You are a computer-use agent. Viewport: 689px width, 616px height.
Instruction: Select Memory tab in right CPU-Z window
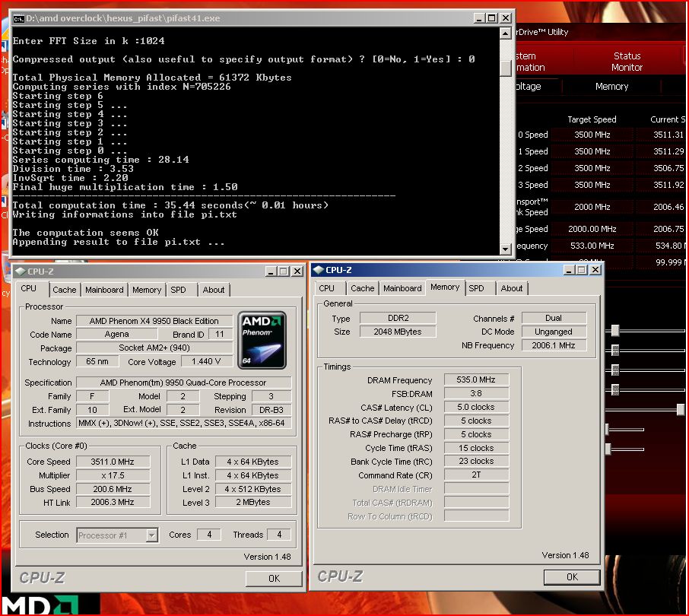tap(445, 287)
